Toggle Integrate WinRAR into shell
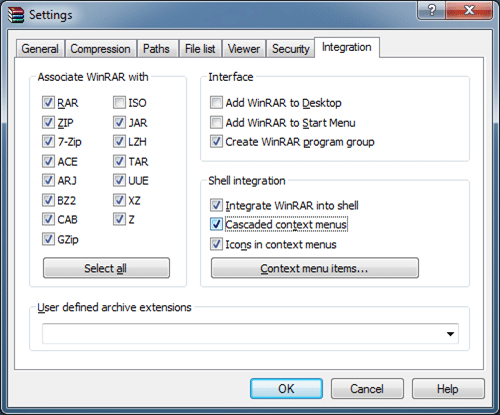Viewport: 500px width, 415px height. coord(216,205)
